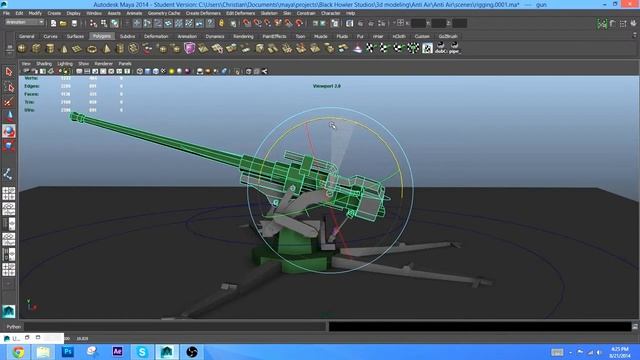The height and width of the screenshot is (360, 640).
Task: Create a polygon cylinder from shelf
Action: click(50, 49)
